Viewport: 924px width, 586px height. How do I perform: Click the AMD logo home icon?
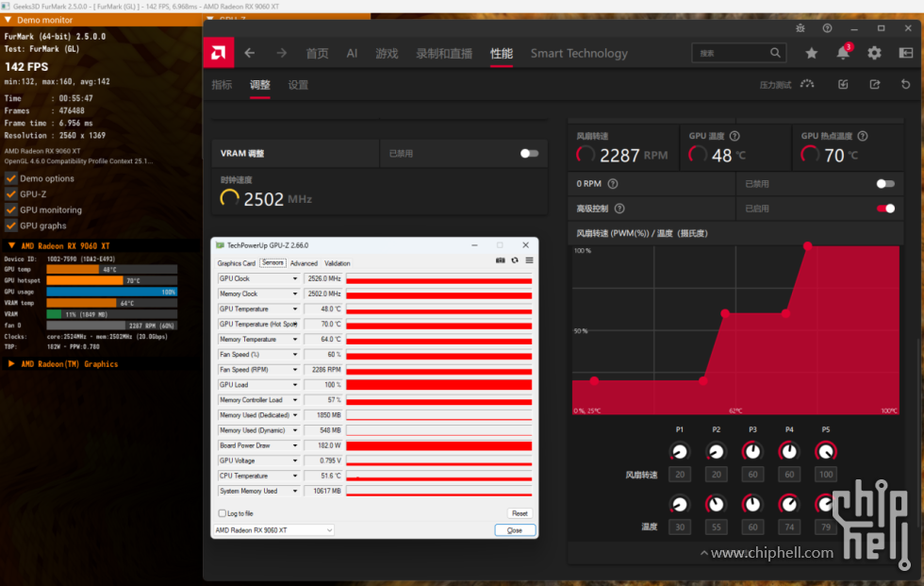click(x=219, y=53)
